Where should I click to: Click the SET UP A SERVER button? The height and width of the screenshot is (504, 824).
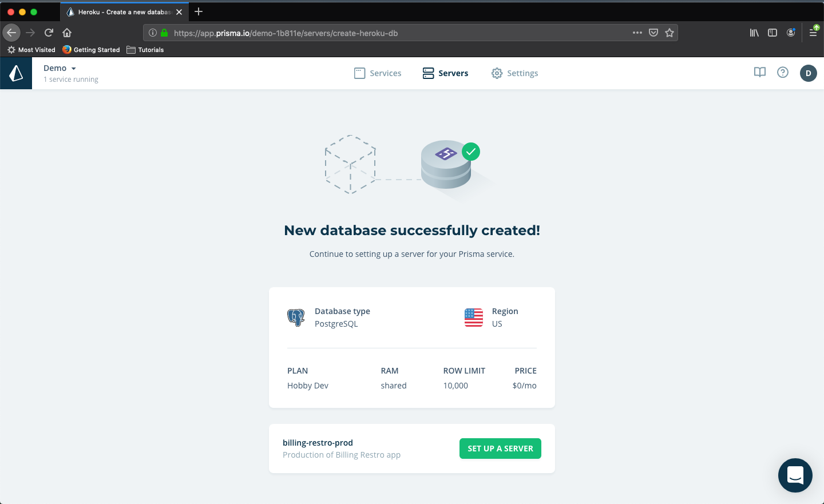click(x=500, y=449)
